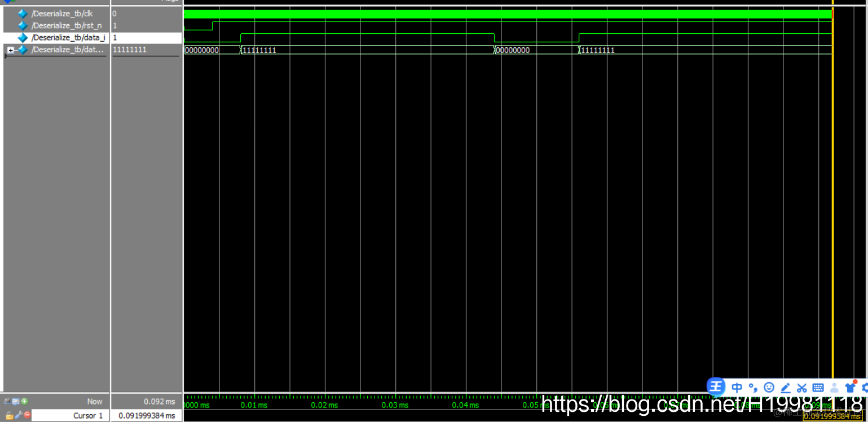Open the handwriting pen icon
Viewport: 868px width, 422px height.
785,388
